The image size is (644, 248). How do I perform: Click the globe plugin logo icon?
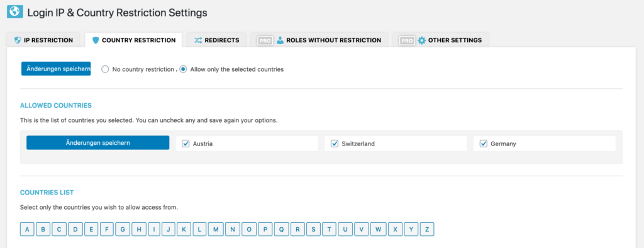coord(15,11)
